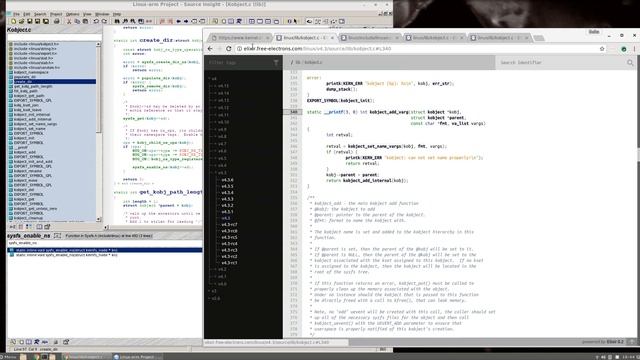
Task: Click the Redo toolbar icon
Action: (104, 21)
